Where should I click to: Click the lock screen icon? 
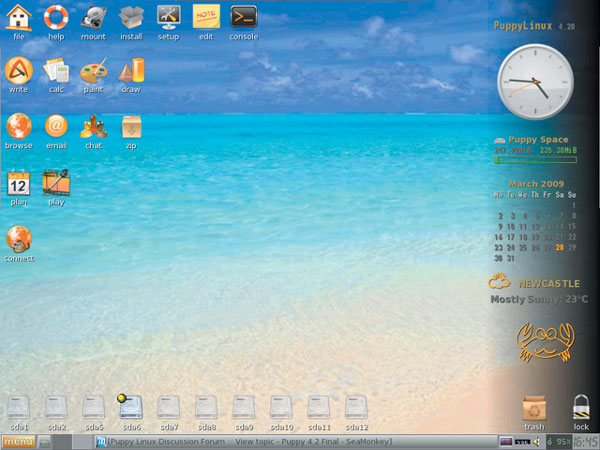pyautogui.click(x=581, y=408)
